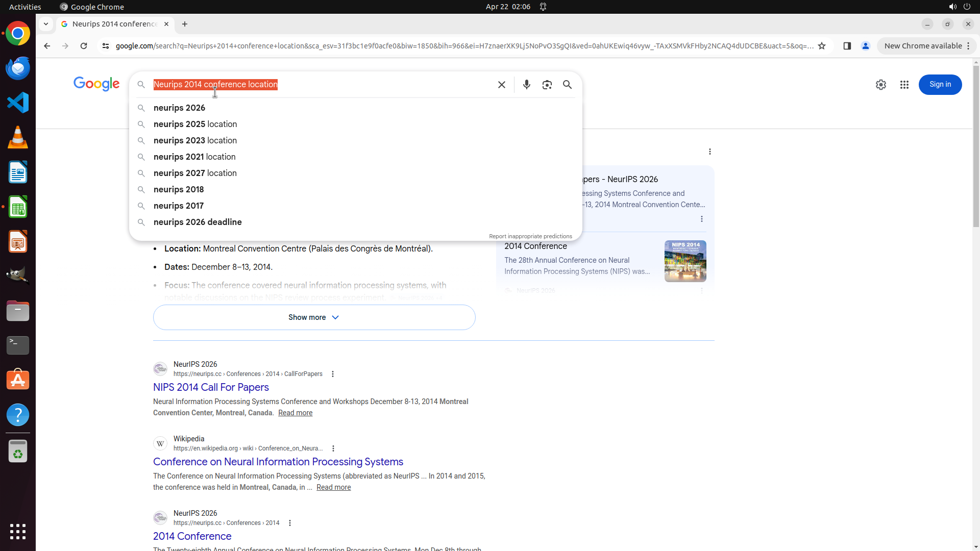The image size is (980, 551).
Task: Clear the search box text
Action: [x=501, y=85]
